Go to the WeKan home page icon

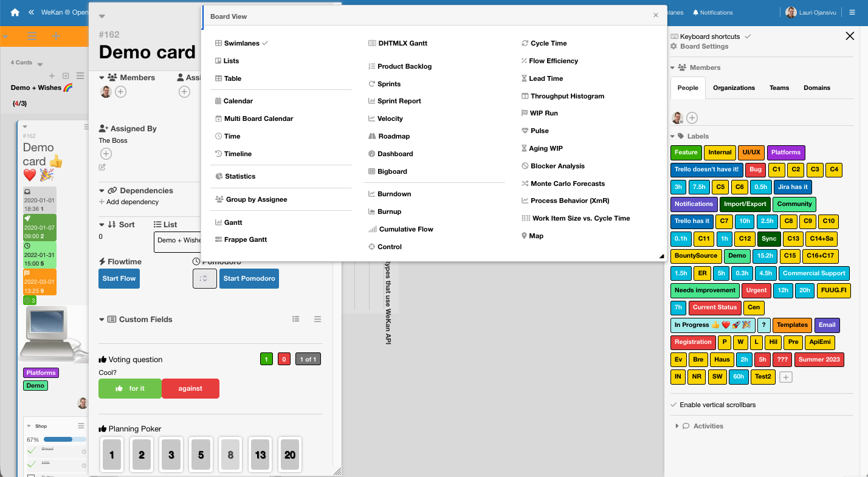tap(15, 12)
